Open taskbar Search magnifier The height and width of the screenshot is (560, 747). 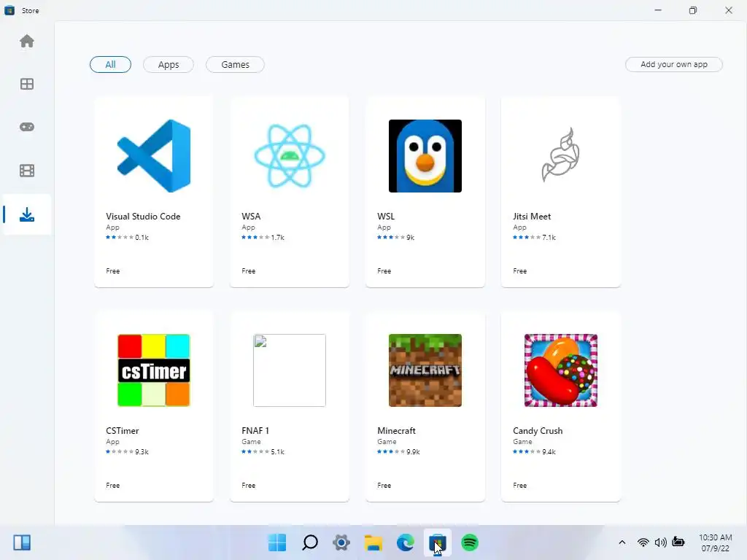click(309, 542)
